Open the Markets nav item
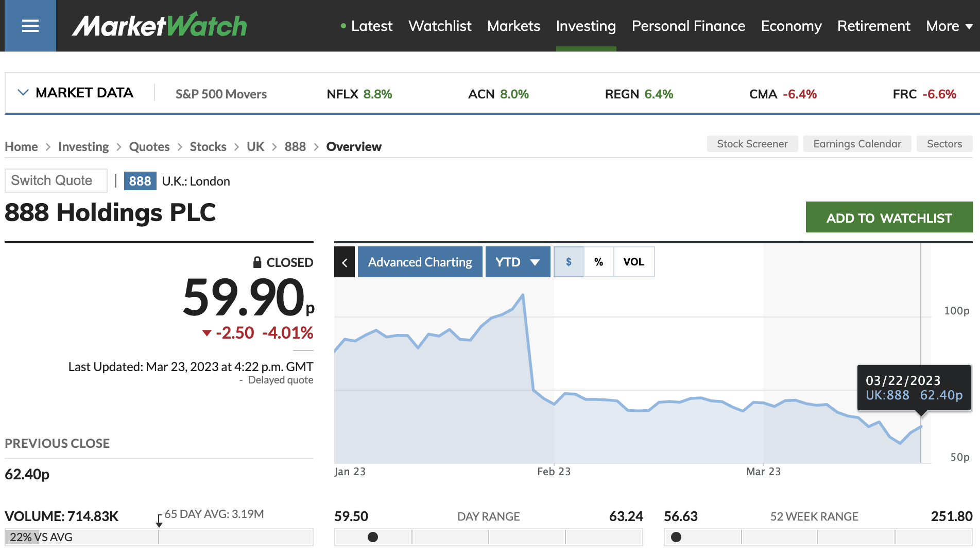The image size is (980, 552). point(513,26)
